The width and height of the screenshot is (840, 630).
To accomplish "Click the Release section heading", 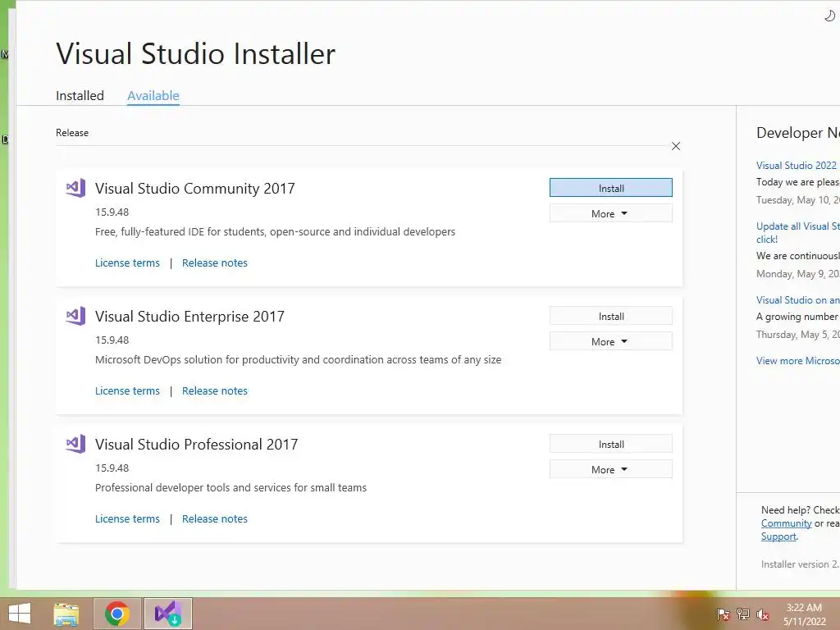I will click(72, 133).
